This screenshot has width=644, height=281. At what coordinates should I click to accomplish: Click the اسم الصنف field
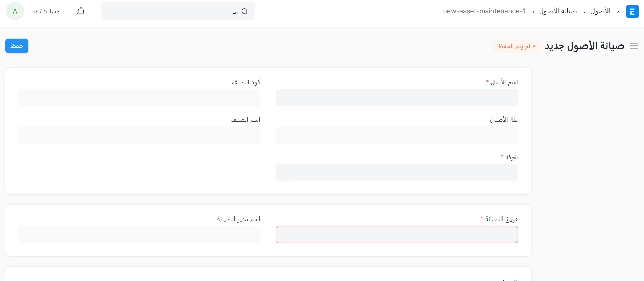139,135
